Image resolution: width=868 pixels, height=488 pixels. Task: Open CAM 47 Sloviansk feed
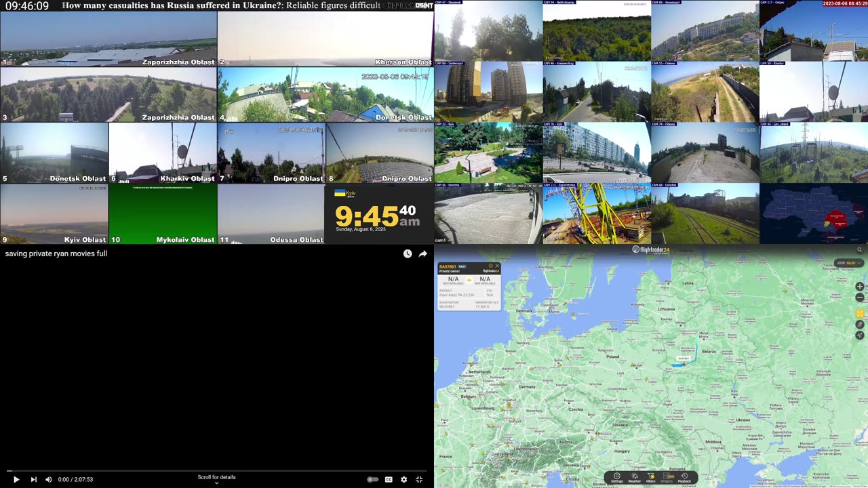click(x=488, y=30)
